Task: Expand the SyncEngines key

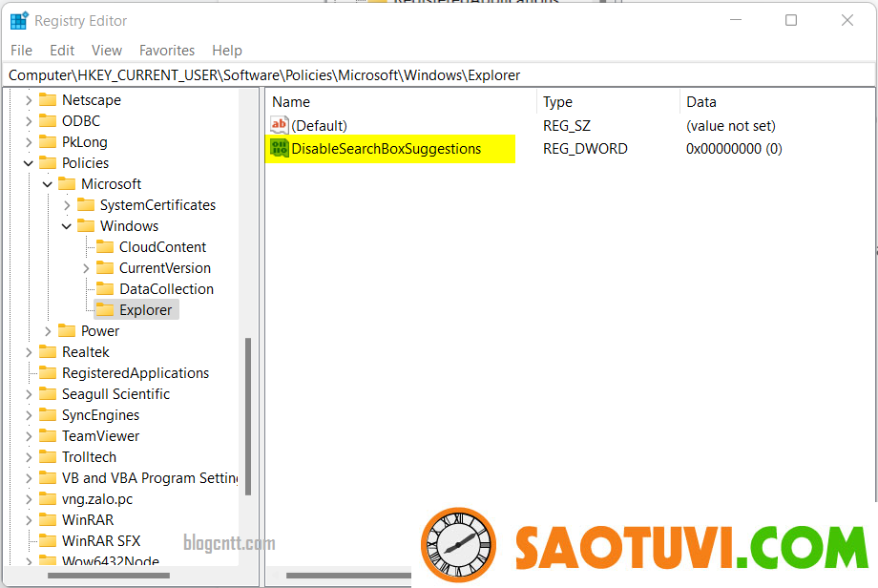Action: coord(29,415)
